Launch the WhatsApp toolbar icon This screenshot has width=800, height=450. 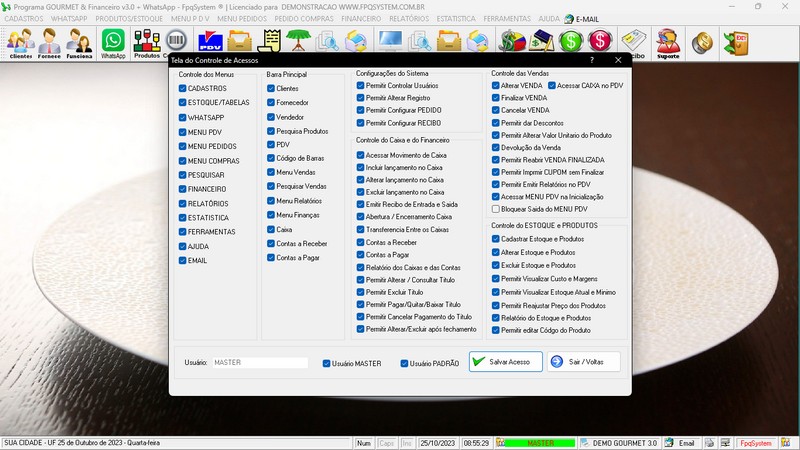[x=113, y=43]
